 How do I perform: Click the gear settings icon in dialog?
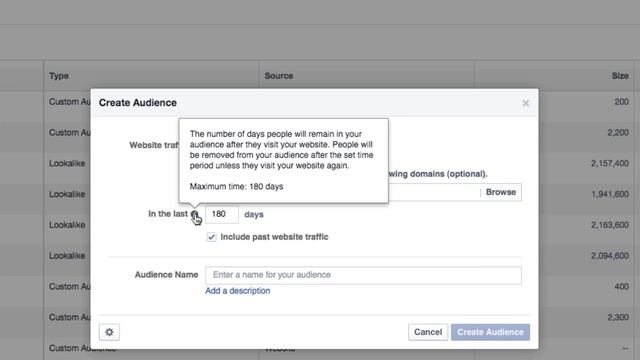pyautogui.click(x=109, y=332)
